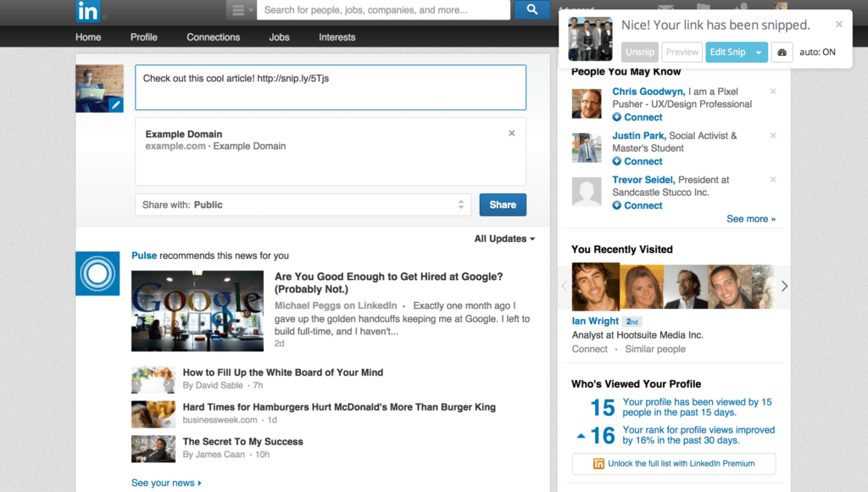This screenshot has height=492, width=868.
Task: Open the Snip dashboard gauge icon
Action: (782, 53)
